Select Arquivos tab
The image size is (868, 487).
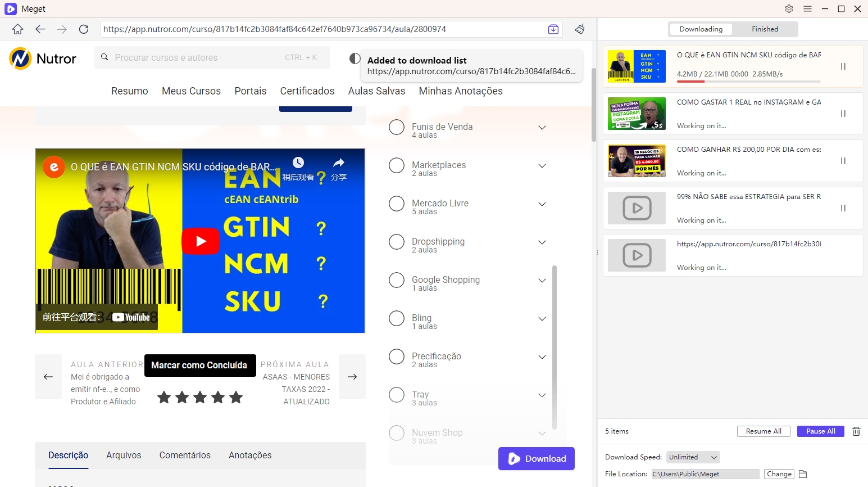point(124,456)
